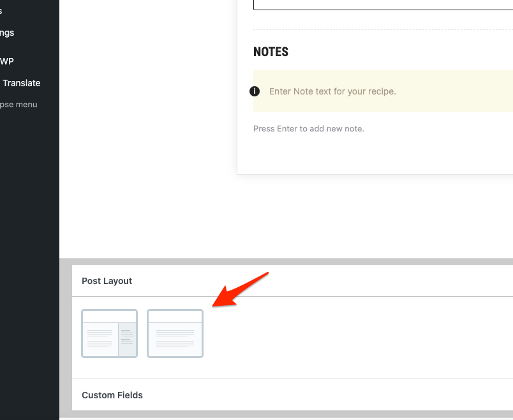The width and height of the screenshot is (513, 420).
Task: Click the text box above Notes
Action: [x=383, y=4]
